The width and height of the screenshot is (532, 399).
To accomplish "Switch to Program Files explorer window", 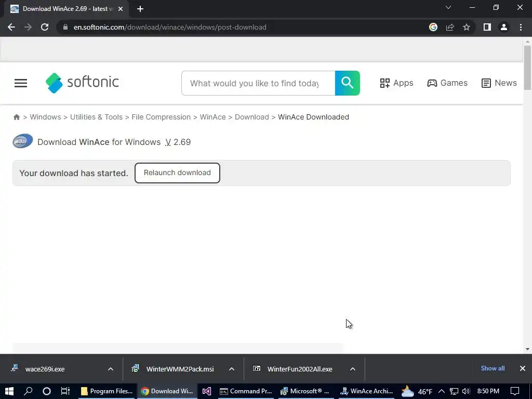I will [107, 391].
